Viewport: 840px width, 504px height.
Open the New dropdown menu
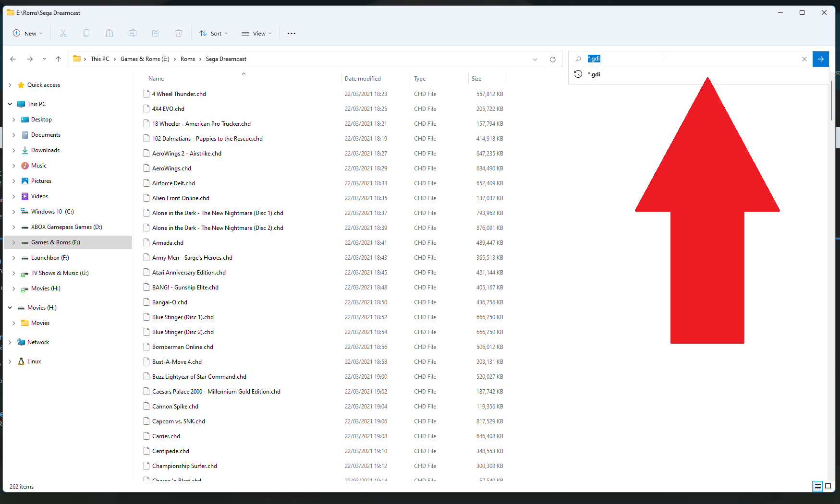pyautogui.click(x=28, y=33)
